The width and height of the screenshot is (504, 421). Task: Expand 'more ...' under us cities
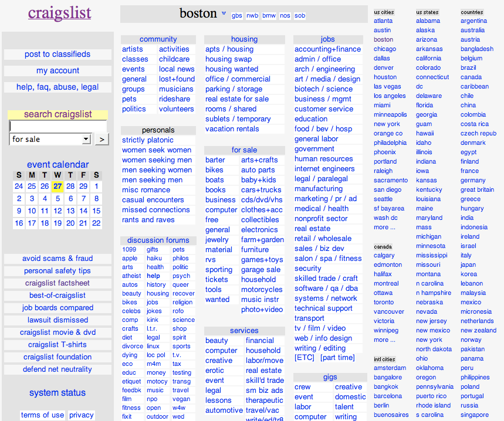click(x=384, y=227)
